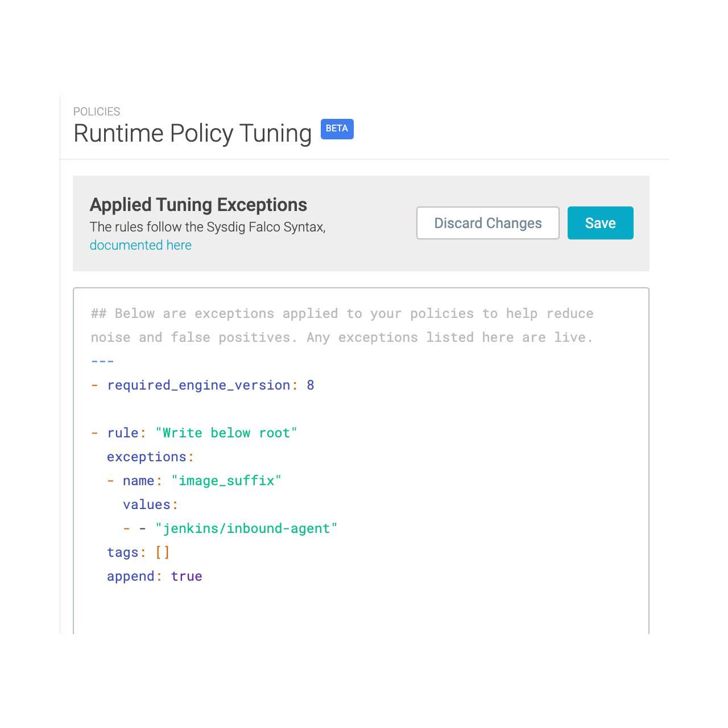Click the "Write below root" string
This screenshot has height=728, width=728.
[x=226, y=433]
